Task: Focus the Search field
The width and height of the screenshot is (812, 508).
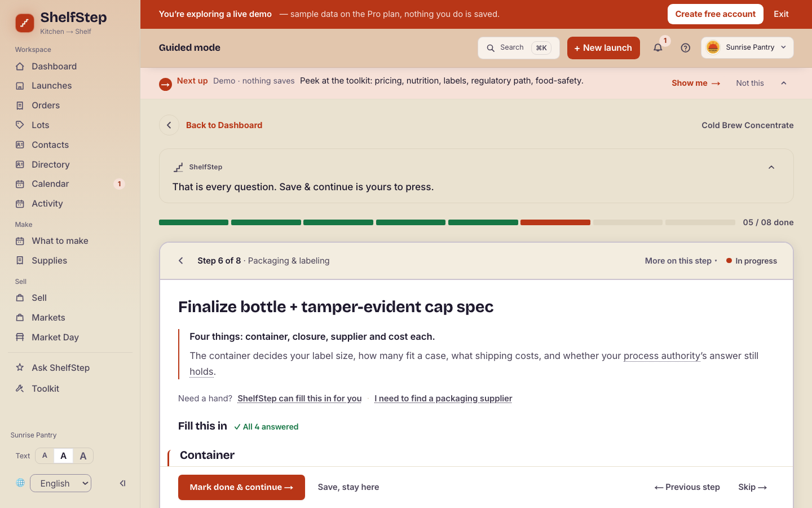Action: pos(519,48)
